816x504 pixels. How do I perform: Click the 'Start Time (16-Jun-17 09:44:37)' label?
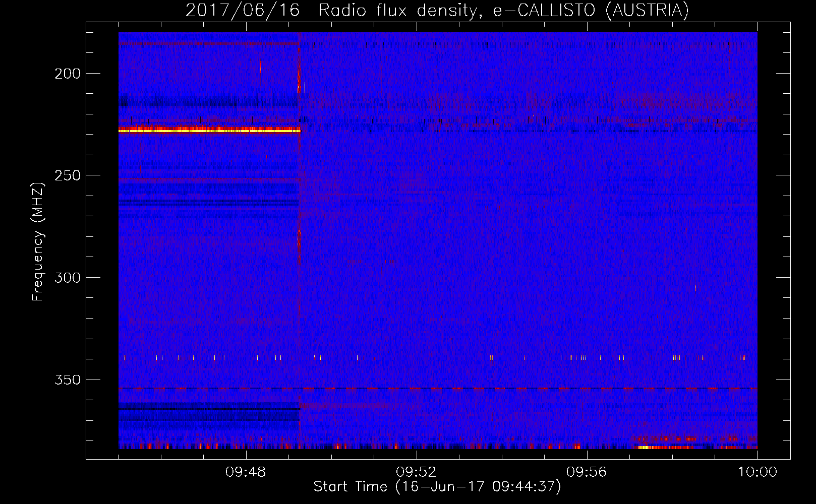click(x=437, y=487)
